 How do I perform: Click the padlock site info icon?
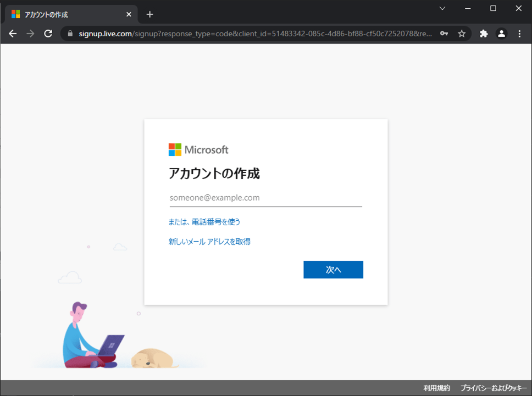[x=70, y=34]
